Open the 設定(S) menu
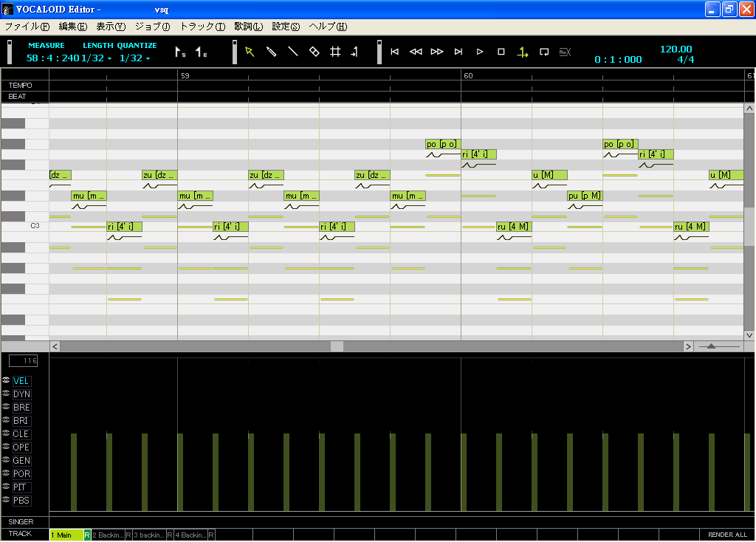 pyautogui.click(x=286, y=27)
